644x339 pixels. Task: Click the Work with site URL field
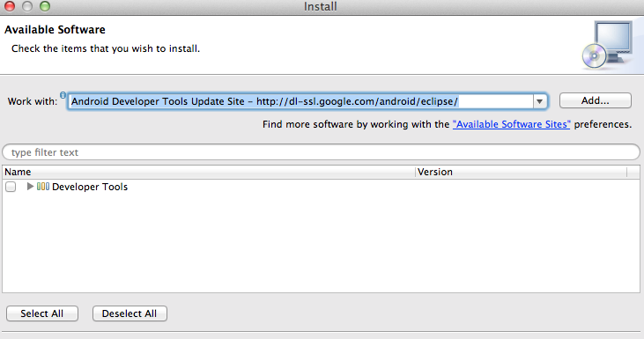pos(300,101)
